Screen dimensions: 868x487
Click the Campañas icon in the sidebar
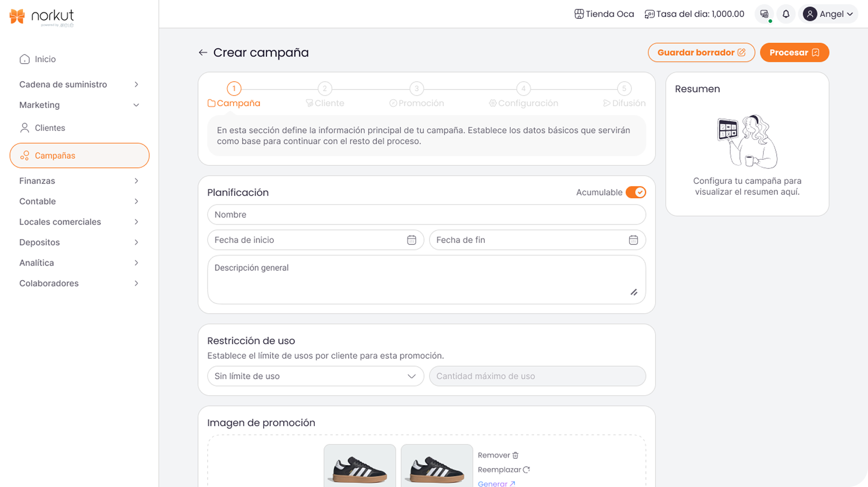(x=24, y=155)
